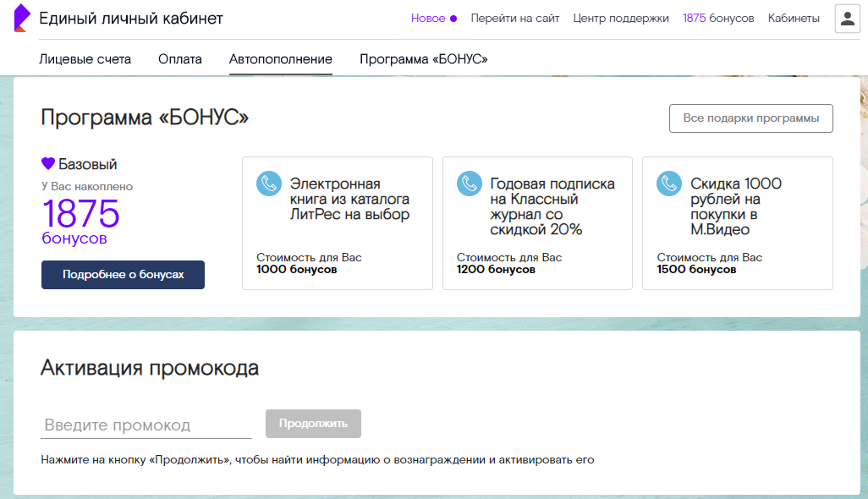Image resolution: width=868 pixels, height=499 pixels.
Task: Click the phone icon on Классный журнал card
Action: click(469, 184)
